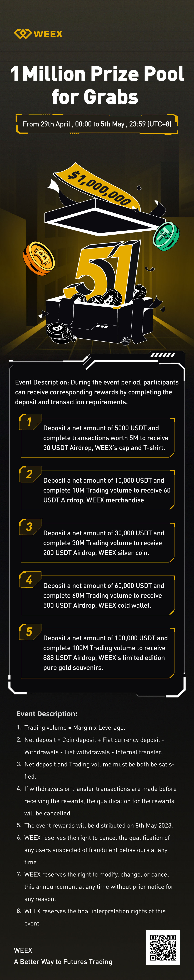This screenshot has height=980, width=194.
Task: Click the WEEX diamond logo icon
Action: tap(22, 34)
